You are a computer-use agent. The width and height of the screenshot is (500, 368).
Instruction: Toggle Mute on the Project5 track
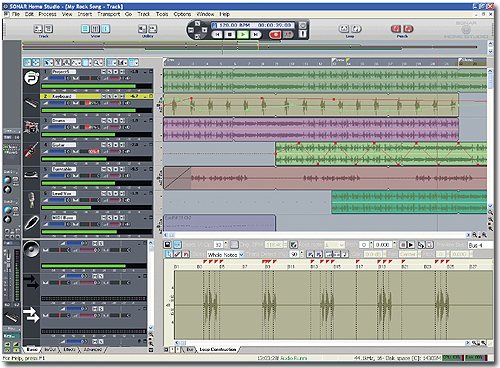[x=104, y=72]
